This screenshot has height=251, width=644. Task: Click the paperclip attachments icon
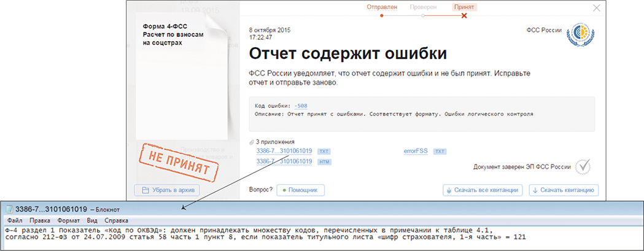pos(252,142)
